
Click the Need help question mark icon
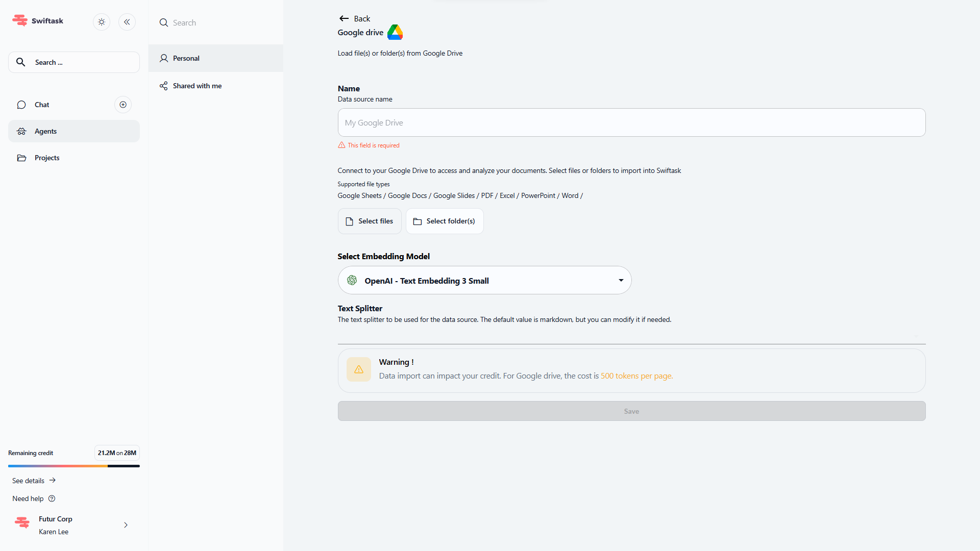[x=52, y=498]
